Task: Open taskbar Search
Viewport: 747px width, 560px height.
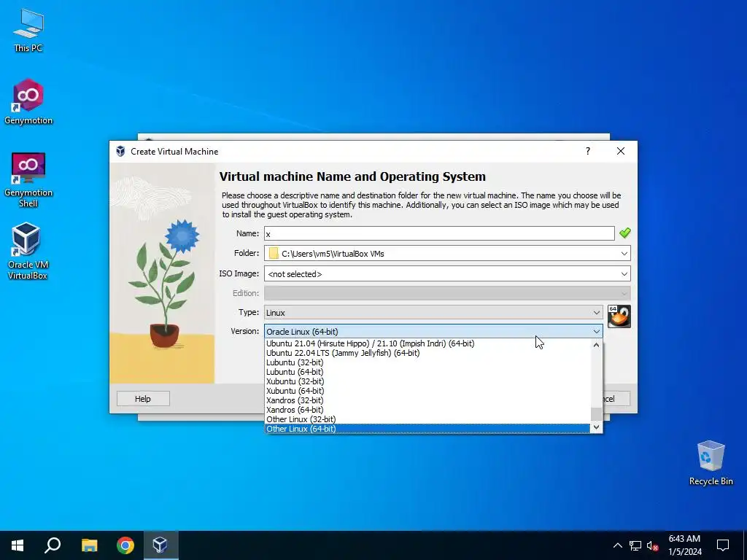Action: coord(53,545)
